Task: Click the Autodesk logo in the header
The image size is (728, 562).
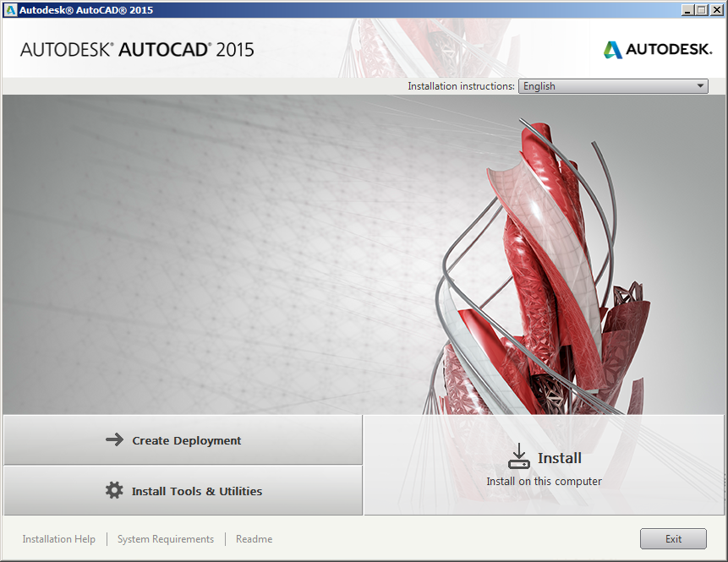Action: pos(658,49)
